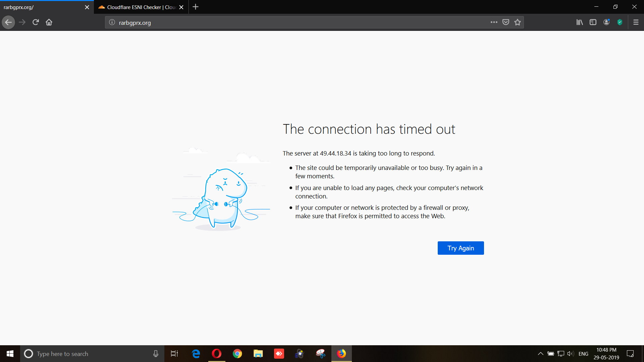Click the site information icon in address bar

[112, 22]
